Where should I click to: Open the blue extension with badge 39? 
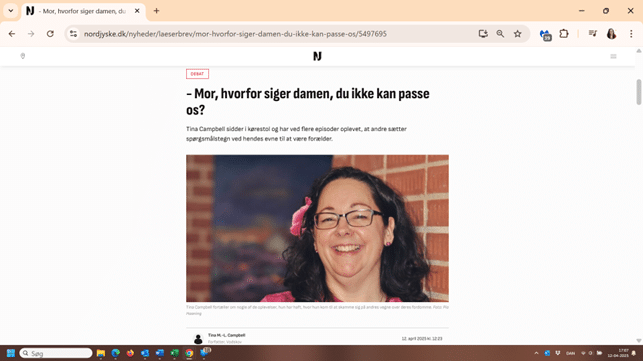(x=545, y=34)
